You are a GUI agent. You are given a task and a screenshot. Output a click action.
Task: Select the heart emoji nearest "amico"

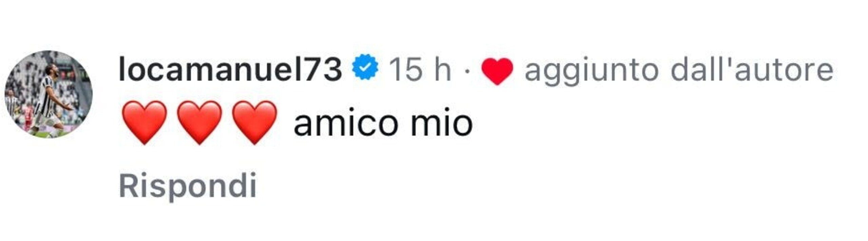[254, 123]
